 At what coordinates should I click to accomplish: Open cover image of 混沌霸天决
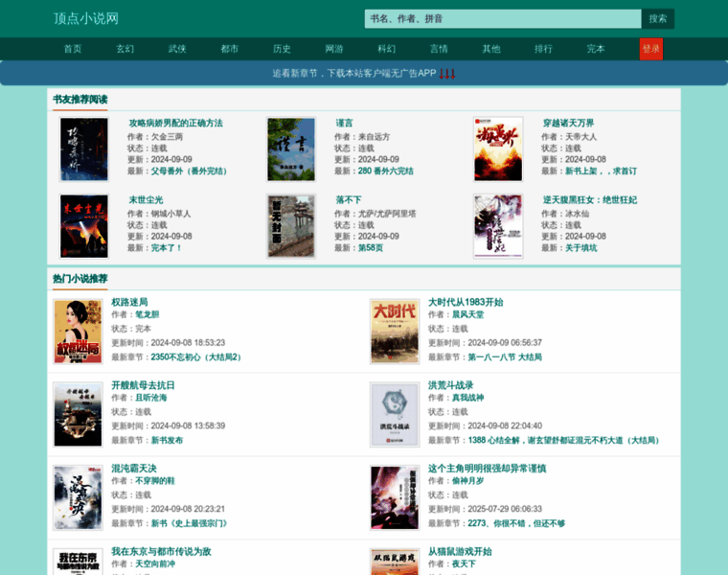(x=78, y=498)
